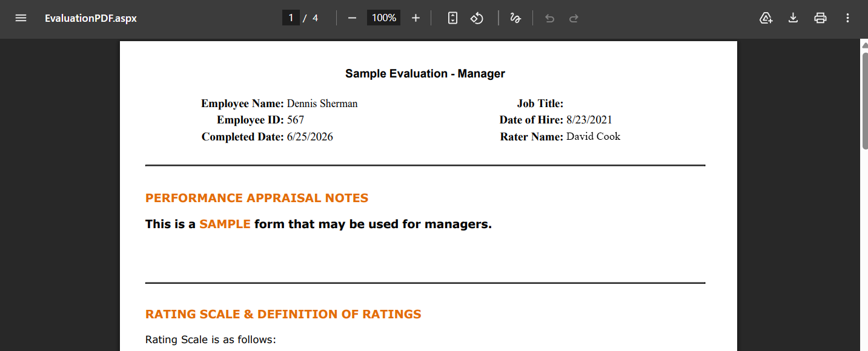Viewport: 868px width, 351px height.
Task: Click the Performance Appraisal Notes heading
Action: [x=257, y=198]
